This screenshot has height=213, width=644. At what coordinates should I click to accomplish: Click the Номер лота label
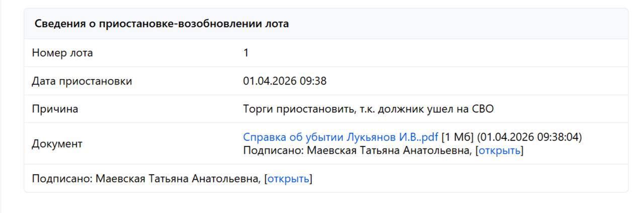[x=62, y=53]
